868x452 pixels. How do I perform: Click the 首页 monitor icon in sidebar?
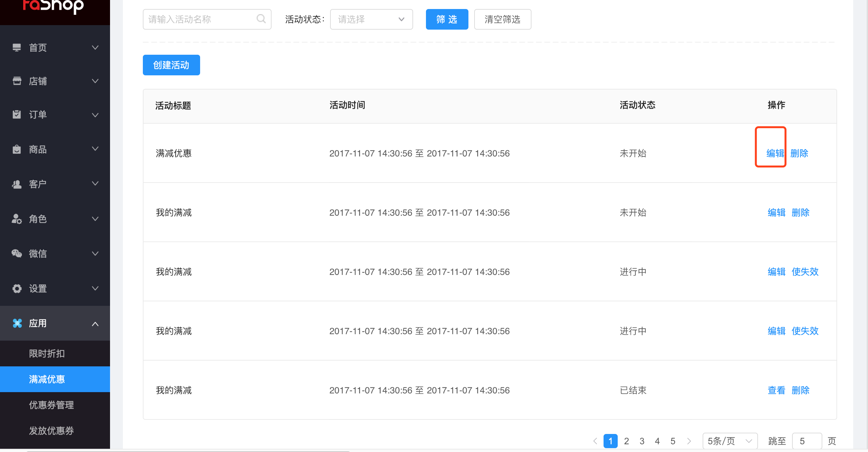(16, 48)
